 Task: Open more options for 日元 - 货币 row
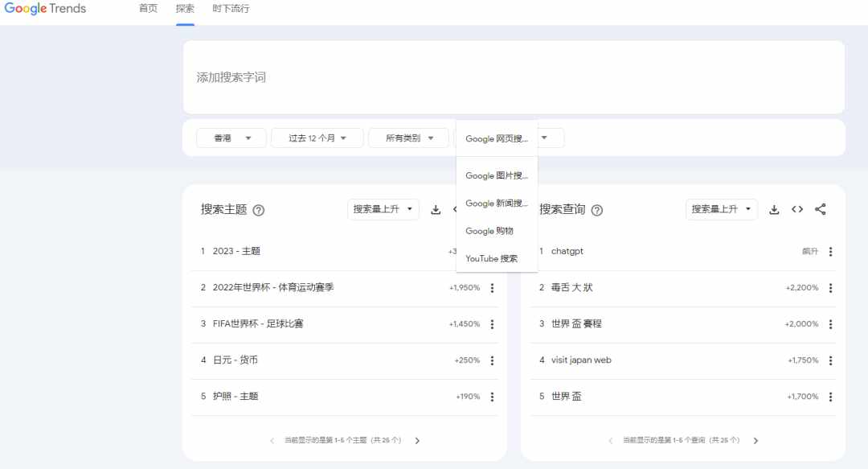point(492,360)
